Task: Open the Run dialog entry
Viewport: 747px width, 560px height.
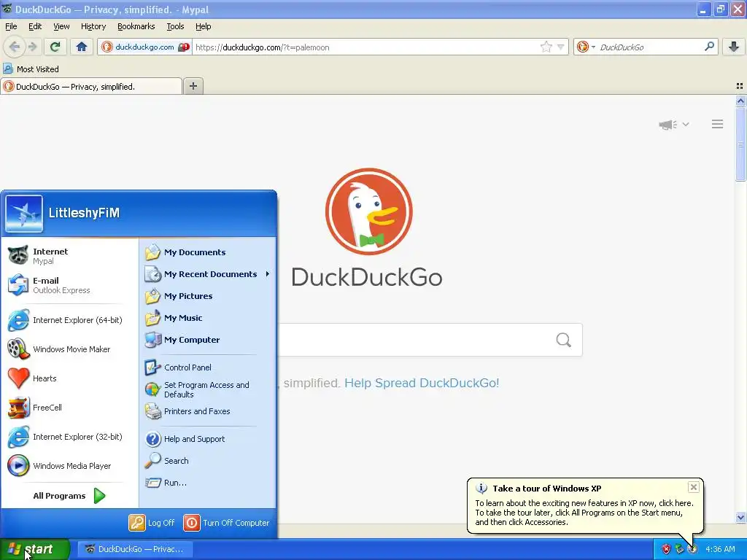Action: 208,483
